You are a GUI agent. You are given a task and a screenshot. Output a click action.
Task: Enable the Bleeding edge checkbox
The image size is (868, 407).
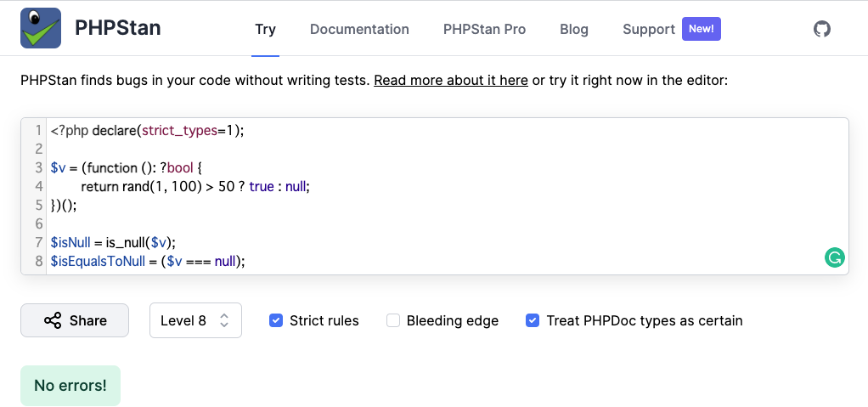[x=393, y=320]
